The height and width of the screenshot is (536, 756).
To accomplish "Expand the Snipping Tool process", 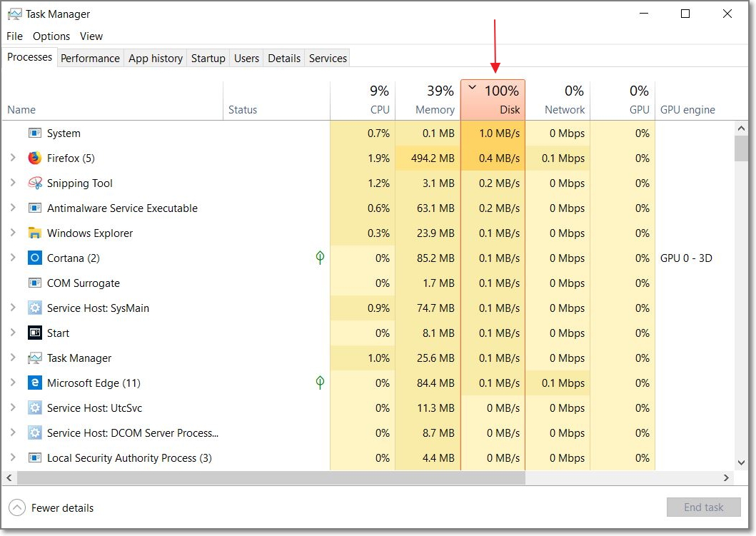I will coord(13,183).
